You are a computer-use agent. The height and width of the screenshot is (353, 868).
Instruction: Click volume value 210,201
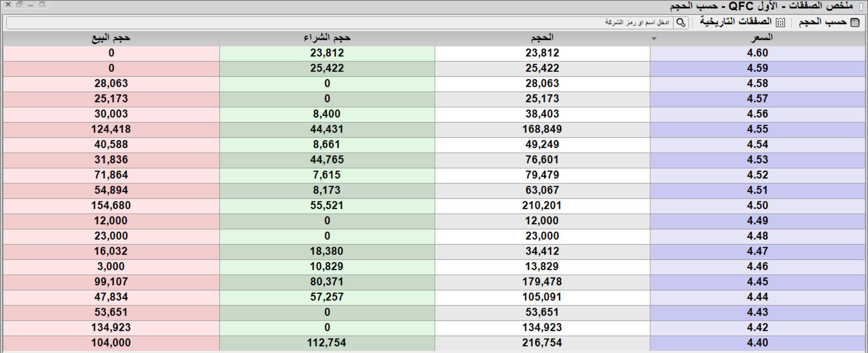(542, 206)
